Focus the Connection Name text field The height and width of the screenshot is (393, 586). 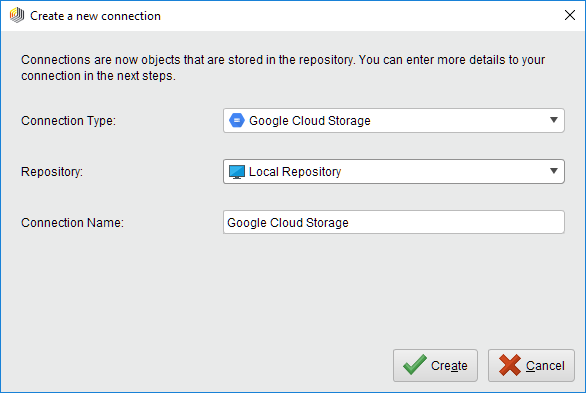tap(394, 222)
